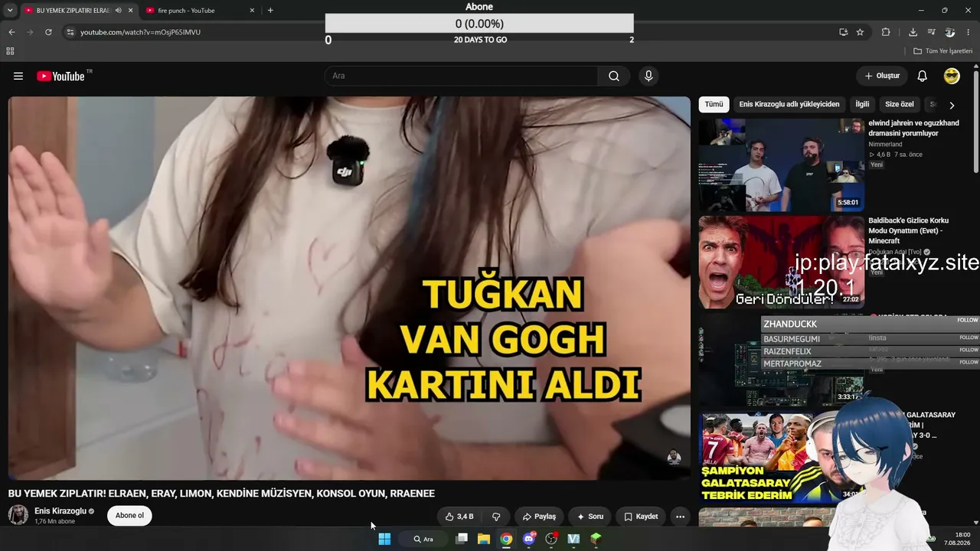Open Chrome downloads

point(913,32)
